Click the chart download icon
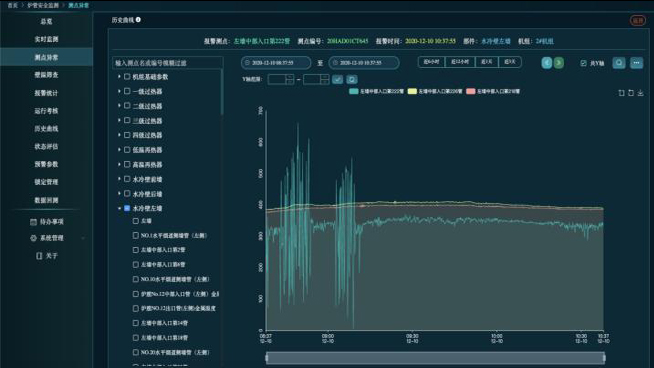654x368 pixels. tap(640, 93)
